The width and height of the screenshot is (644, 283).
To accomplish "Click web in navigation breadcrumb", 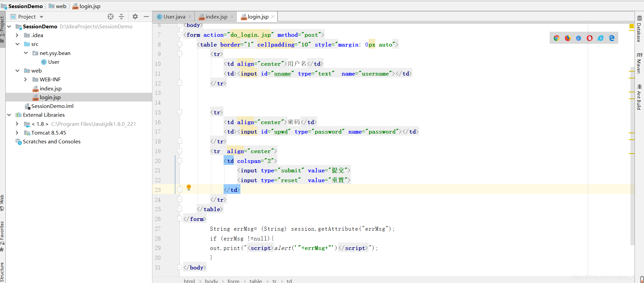I will [x=61, y=6].
